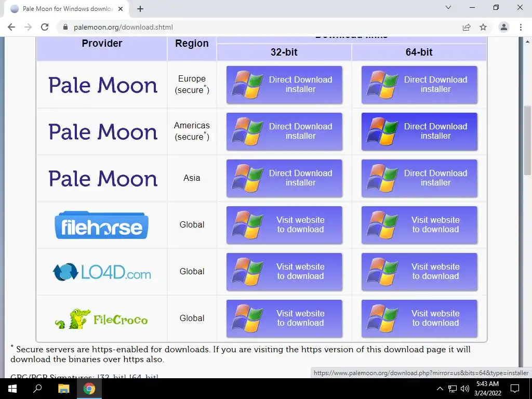
Task: Click the LO4D.com provider logo
Action: (101, 272)
